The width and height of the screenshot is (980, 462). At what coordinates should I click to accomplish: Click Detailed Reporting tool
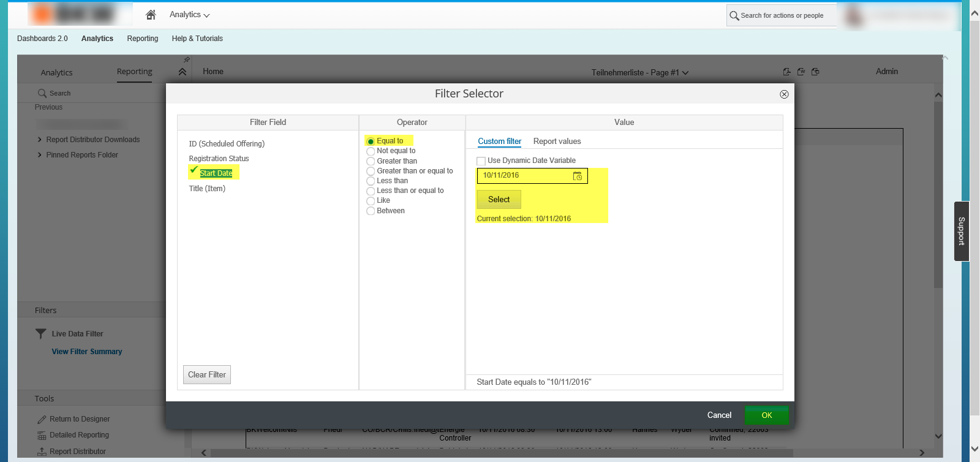(79, 436)
